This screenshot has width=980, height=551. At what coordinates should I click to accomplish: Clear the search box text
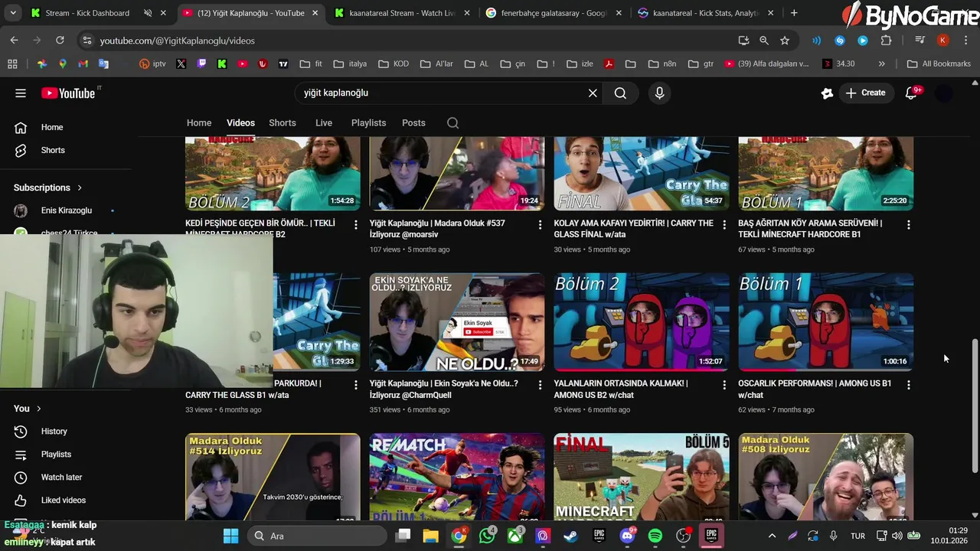[x=593, y=93]
